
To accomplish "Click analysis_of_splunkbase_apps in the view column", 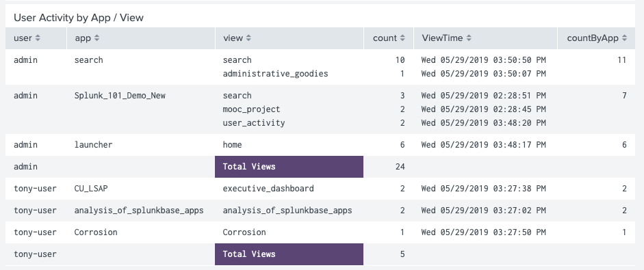I will tap(287, 211).
